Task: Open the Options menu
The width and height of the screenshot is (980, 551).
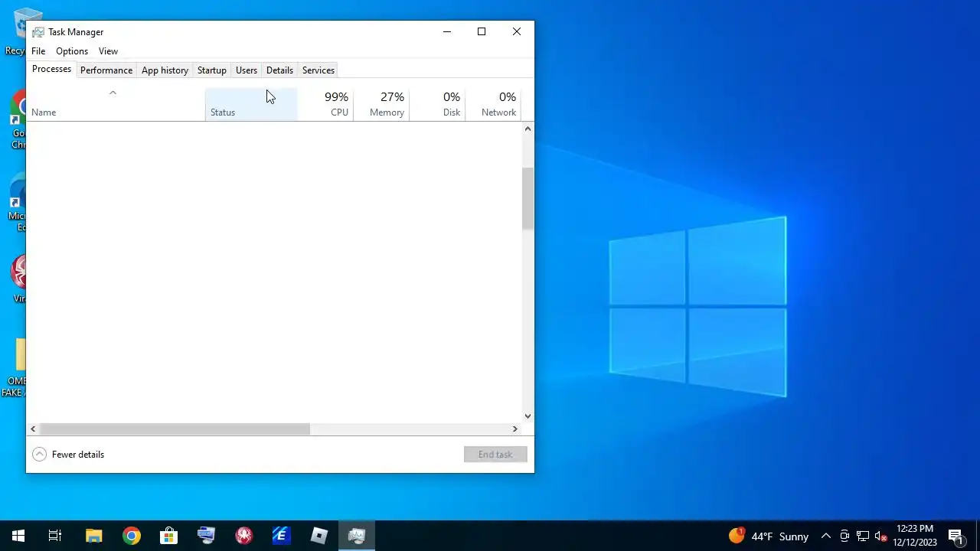Action: [72, 51]
